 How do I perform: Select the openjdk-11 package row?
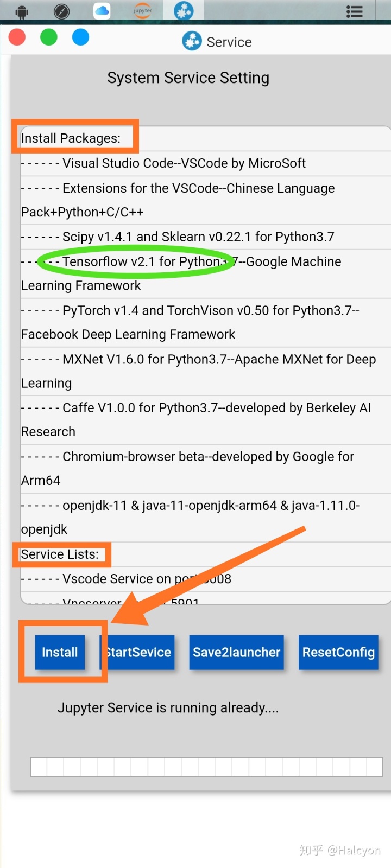tap(205, 518)
